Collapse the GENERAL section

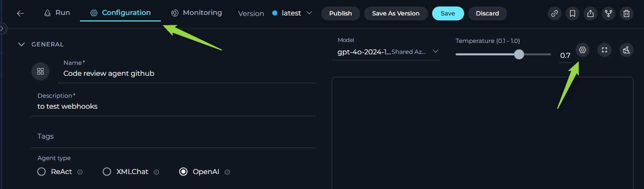(x=21, y=44)
